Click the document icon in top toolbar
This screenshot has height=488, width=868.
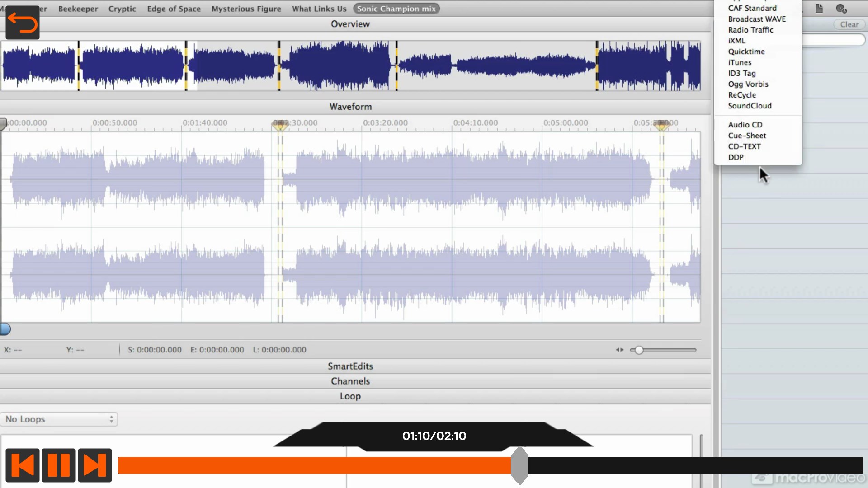click(x=819, y=9)
